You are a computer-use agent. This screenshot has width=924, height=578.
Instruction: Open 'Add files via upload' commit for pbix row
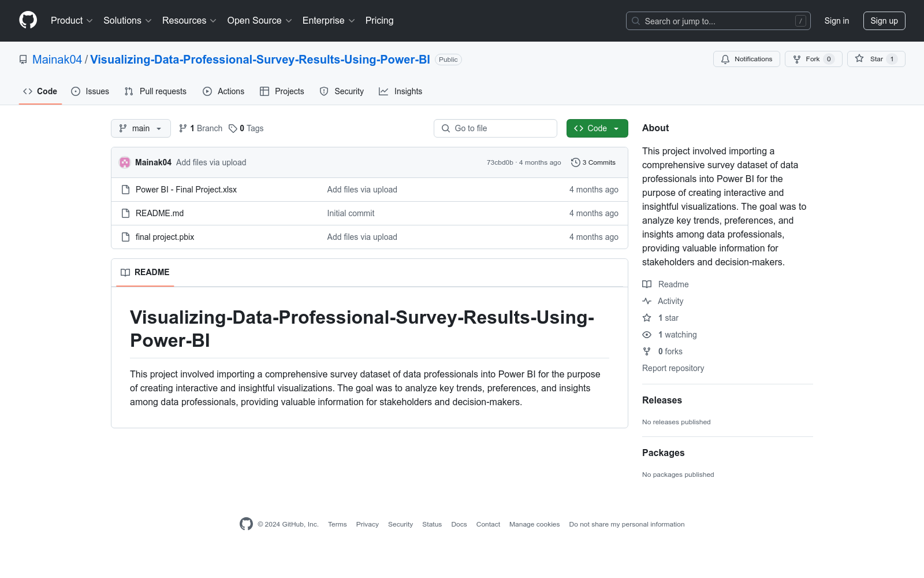(362, 237)
